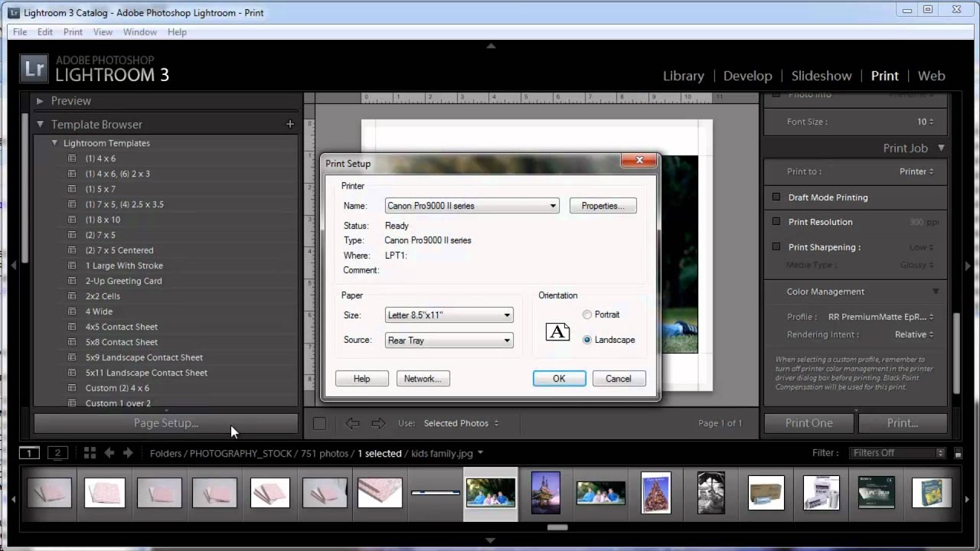
Task: Open the File menu
Action: pyautogui.click(x=20, y=32)
